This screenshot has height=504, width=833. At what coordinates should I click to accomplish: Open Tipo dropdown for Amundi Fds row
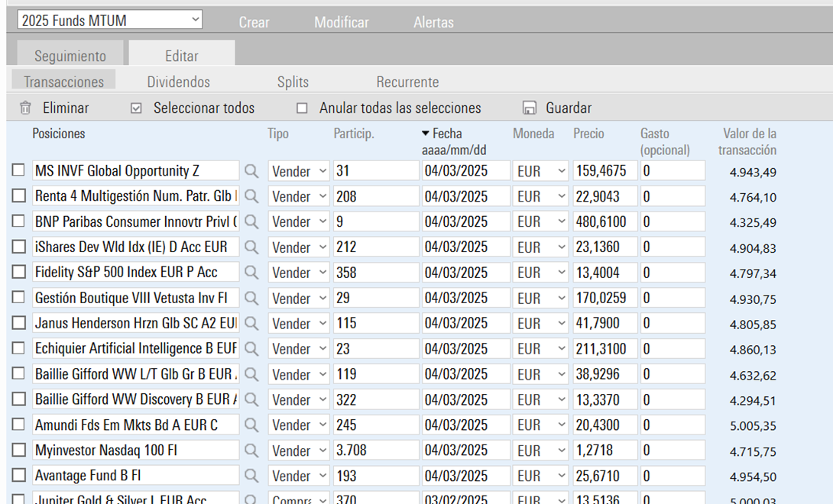coord(299,425)
